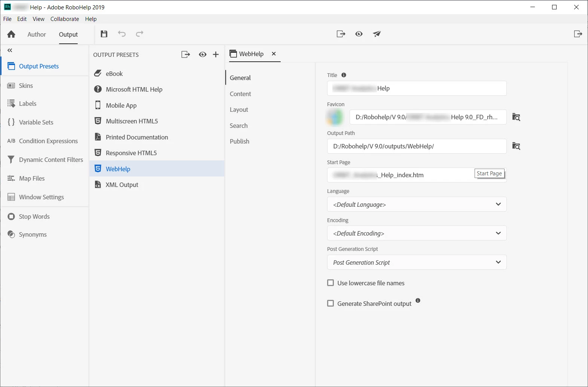
Task: Show info about Generate SharePoint output
Action: (x=418, y=301)
